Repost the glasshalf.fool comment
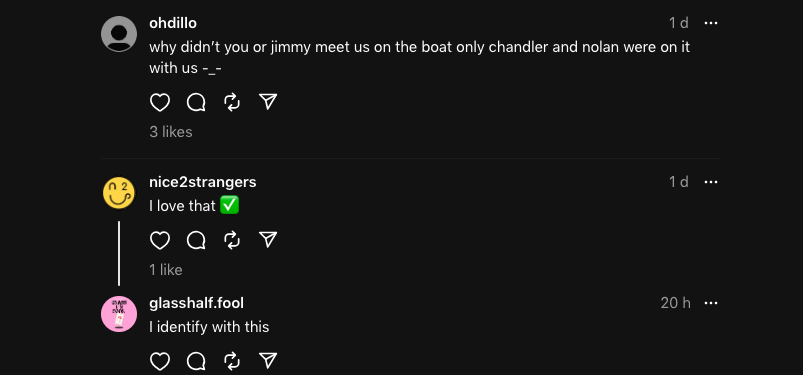Viewport: 803px width, 375px height. click(232, 362)
